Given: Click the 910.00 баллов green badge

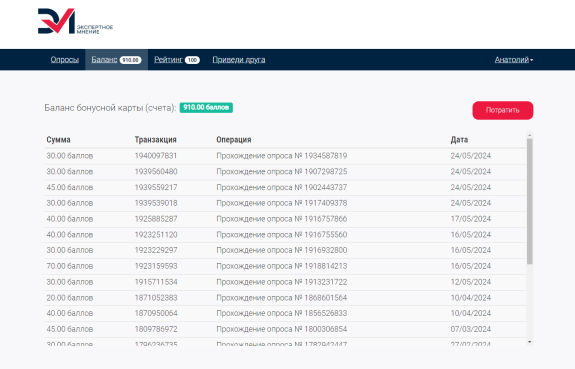Looking at the screenshot, I should coord(206,107).
